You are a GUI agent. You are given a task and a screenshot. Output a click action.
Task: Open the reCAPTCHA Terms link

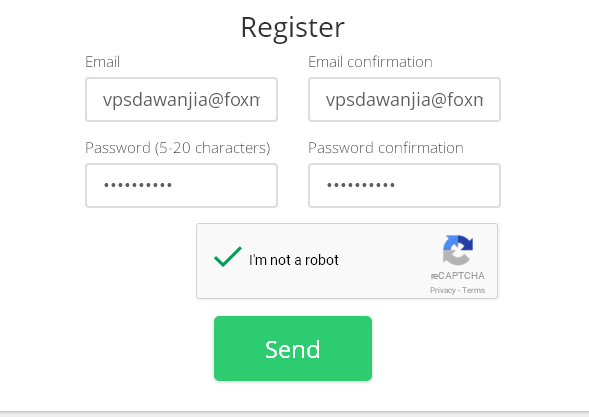click(x=473, y=290)
